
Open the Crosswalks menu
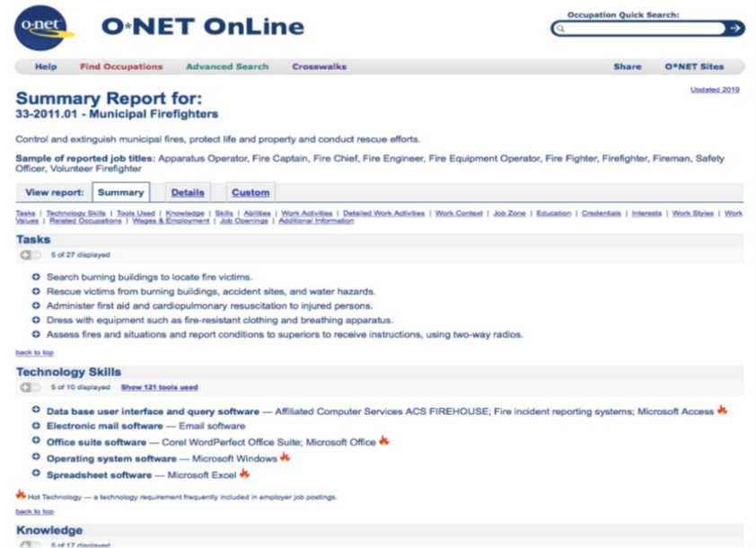click(x=318, y=66)
